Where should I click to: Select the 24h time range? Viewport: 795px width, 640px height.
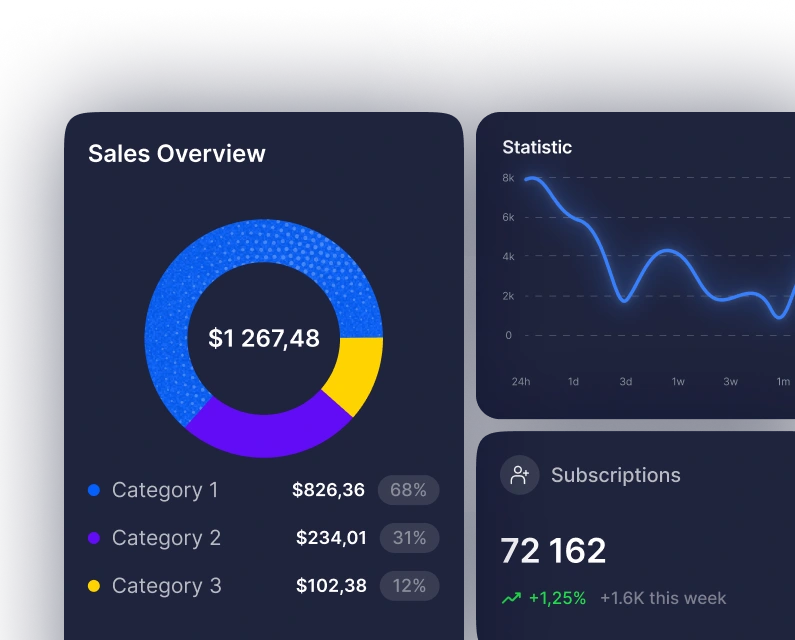point(521,382)
